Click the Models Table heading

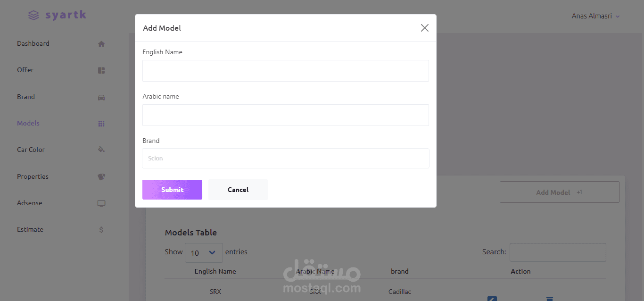click(191, 233)
